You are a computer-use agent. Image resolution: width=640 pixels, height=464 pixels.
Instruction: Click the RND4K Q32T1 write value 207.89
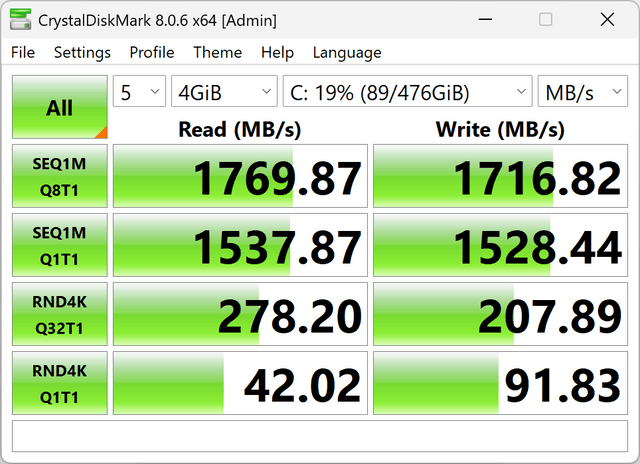500,314
